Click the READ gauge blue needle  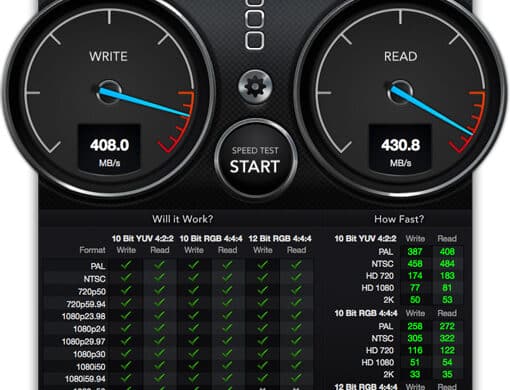tap(432, 111)
